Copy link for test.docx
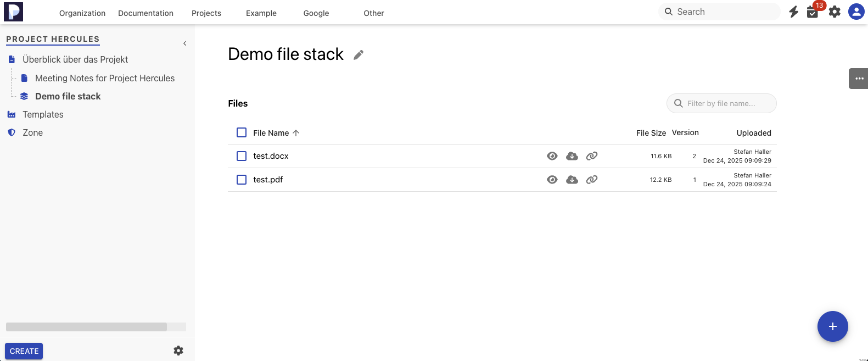Screen dimensions: 868x361 (x=592, y=156)
